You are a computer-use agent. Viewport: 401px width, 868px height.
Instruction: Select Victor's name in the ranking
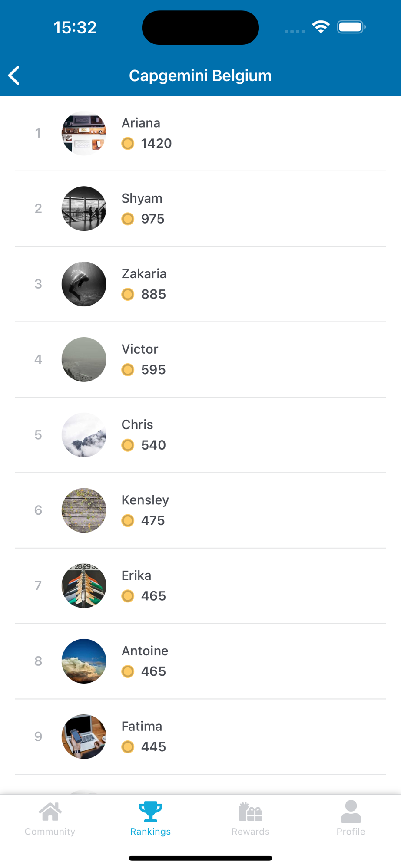[x=140, y=349]
